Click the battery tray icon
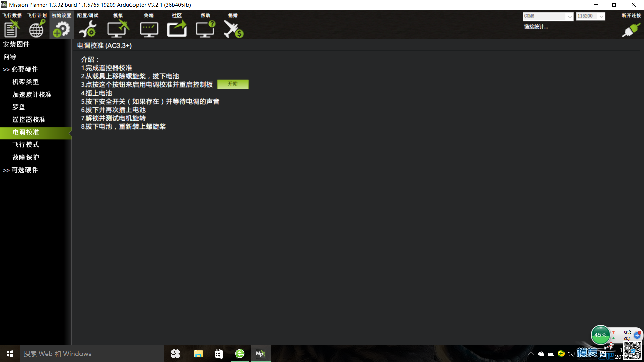This screenshot has width=644, height=362. [x=551, y=354]
